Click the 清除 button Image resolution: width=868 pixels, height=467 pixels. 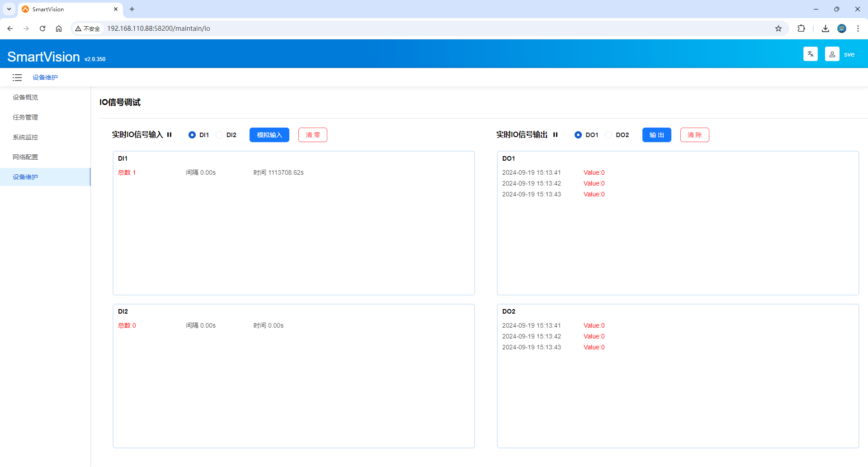tap(695, 135)
